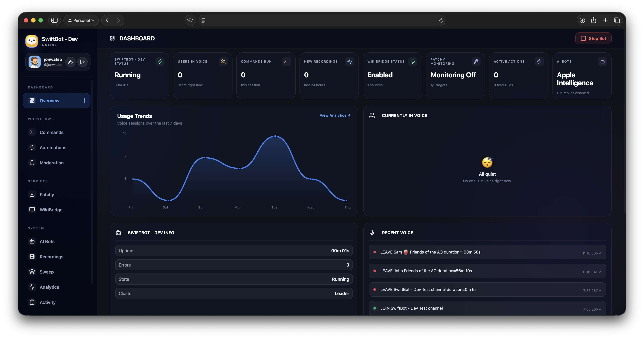The height and width of the screenshot is (339, 644).
Task: Click the Recordings film icon in sidebar
Action: tap(32, 257)
